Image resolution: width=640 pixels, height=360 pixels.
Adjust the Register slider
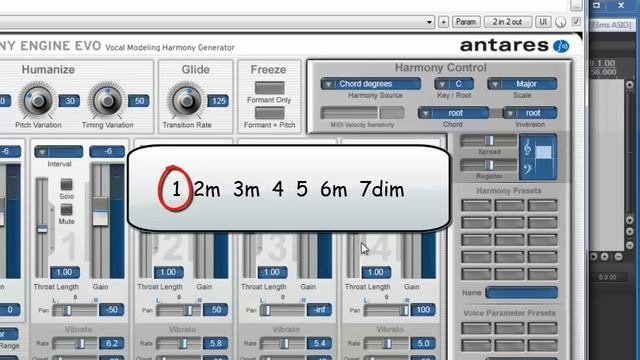click(x=489, y=165)
